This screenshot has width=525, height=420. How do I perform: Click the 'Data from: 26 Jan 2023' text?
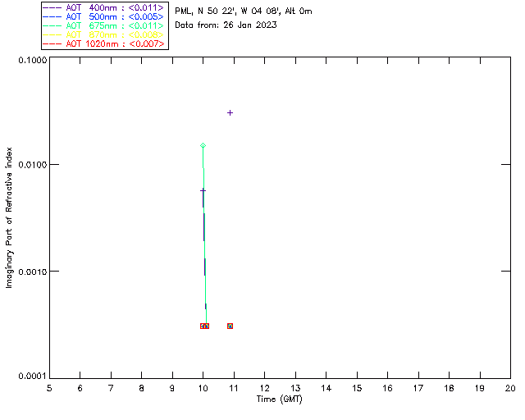point(226,25)
